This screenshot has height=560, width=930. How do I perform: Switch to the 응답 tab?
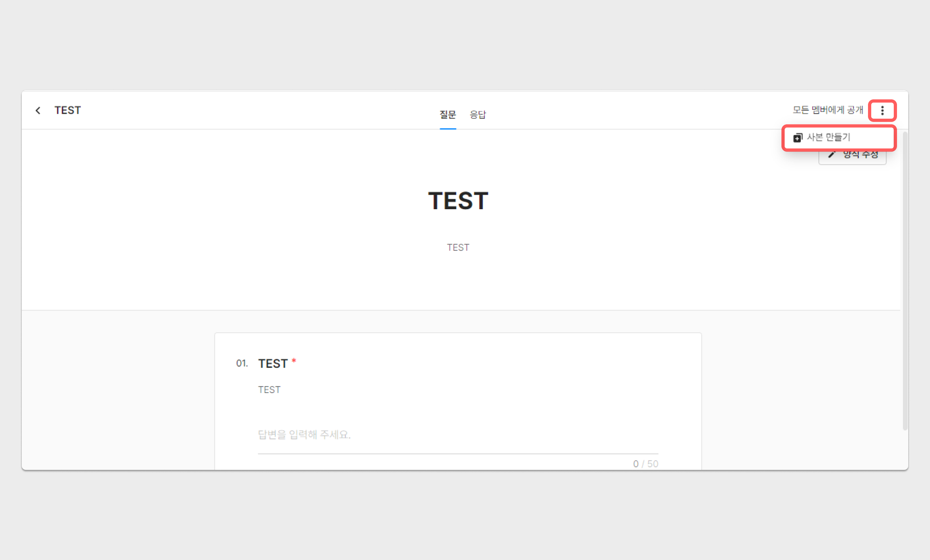[478, 115]
